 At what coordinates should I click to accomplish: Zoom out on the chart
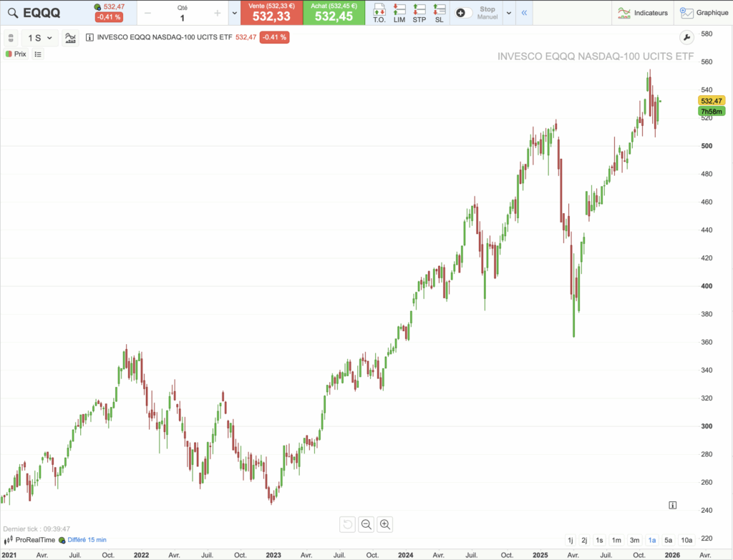tap(366, 524)
